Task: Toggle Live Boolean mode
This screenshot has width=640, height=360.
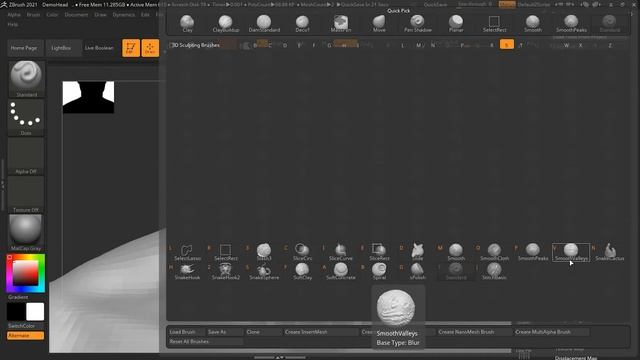Action: point(99,48)
